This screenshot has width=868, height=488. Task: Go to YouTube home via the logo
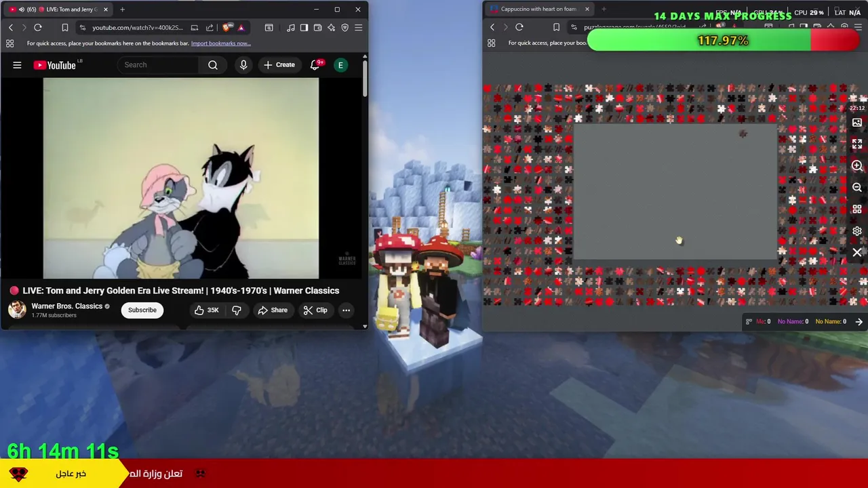56,65
